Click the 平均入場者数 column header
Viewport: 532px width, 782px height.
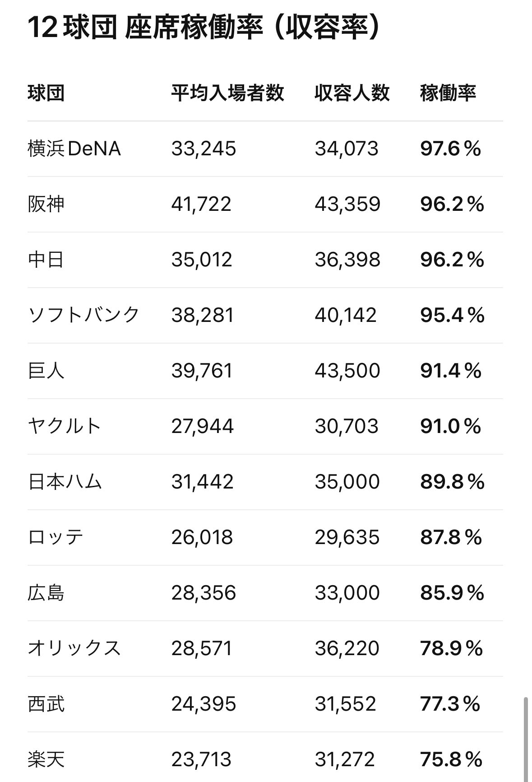coord(227,93)
